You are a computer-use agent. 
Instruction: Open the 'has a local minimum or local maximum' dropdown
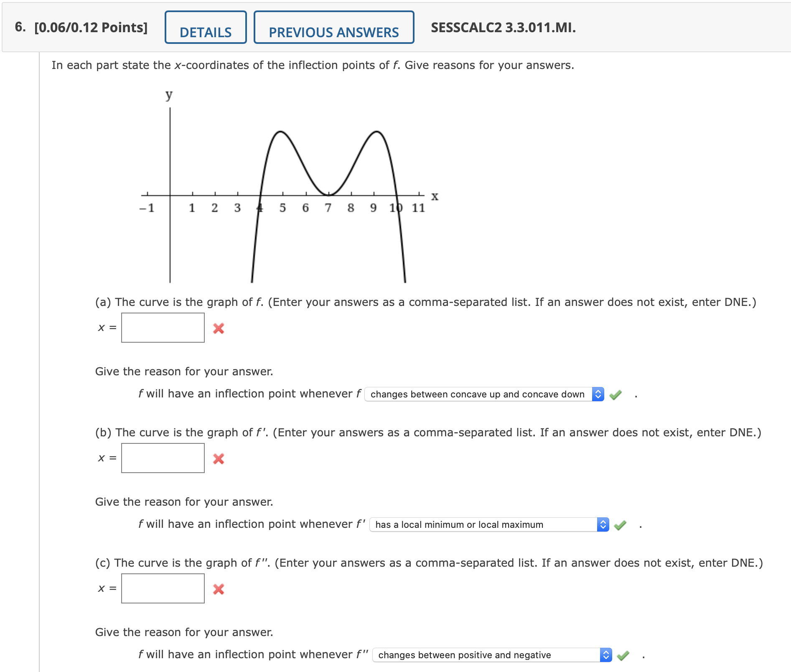(485, 525)
